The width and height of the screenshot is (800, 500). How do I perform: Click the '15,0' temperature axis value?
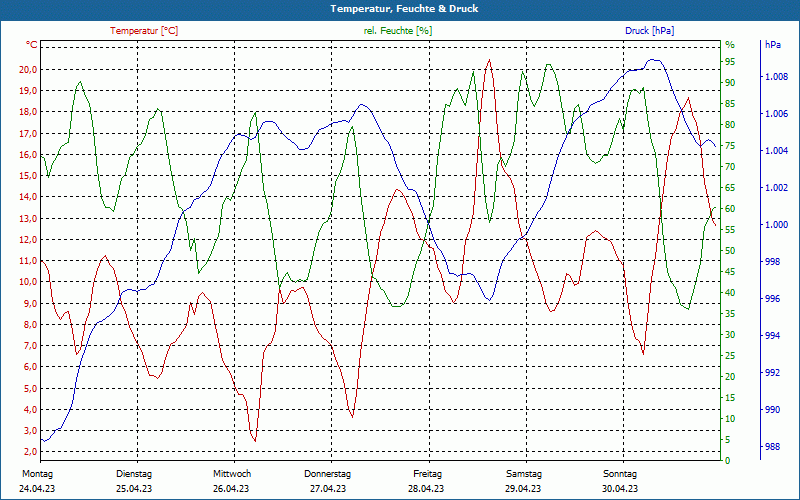point(28,176)
